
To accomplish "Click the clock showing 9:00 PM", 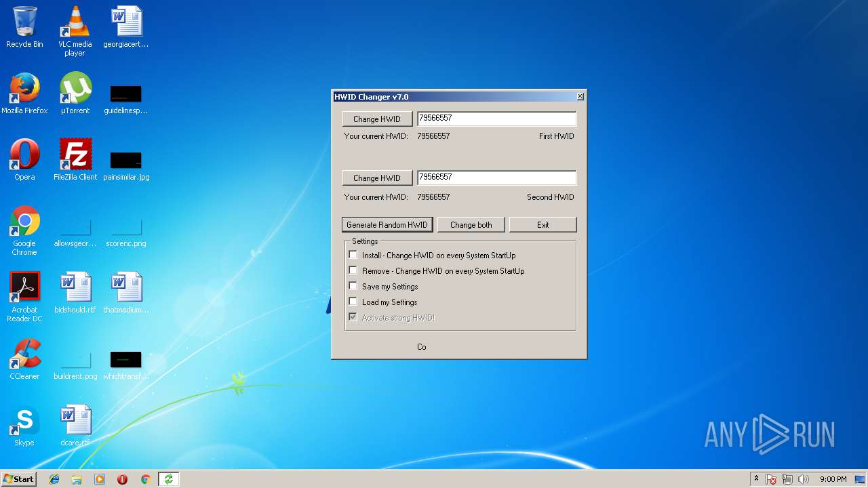I will click(x=833, y=479).
